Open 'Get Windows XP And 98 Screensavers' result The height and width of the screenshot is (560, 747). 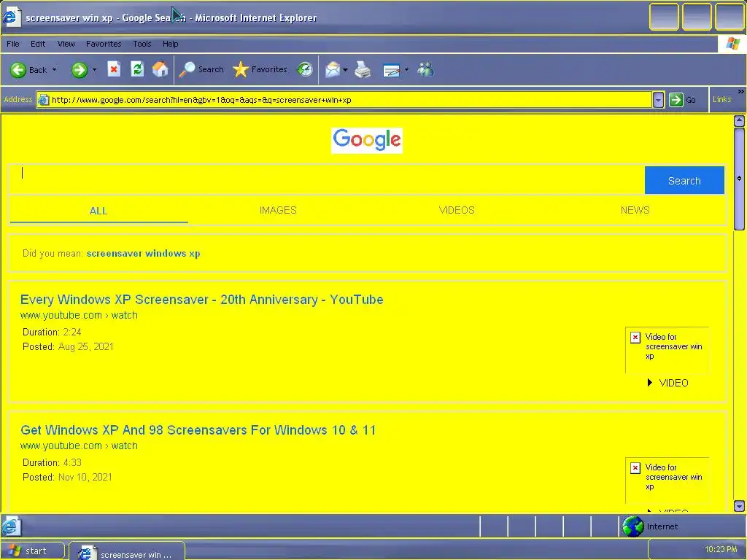pyautogui.click(x=198, y=430)
